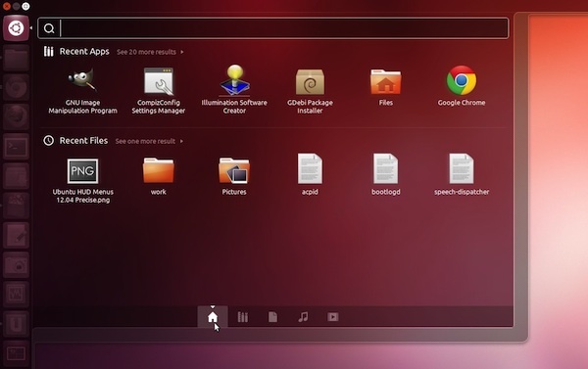588x369 pixels.
Task: Open the System Monitor launcher icon
Action: (x=16, y=295)
